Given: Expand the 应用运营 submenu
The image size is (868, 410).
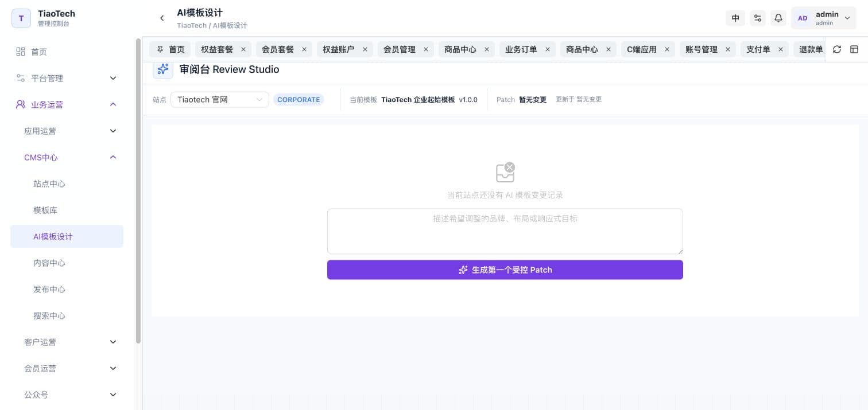Looking at the screenshot, I should coord(67,131).
